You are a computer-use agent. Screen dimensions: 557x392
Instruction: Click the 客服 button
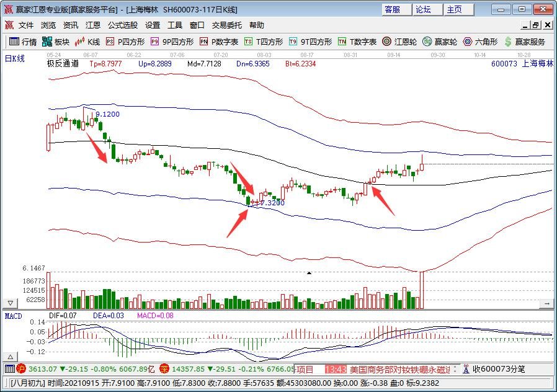[396, 9]
